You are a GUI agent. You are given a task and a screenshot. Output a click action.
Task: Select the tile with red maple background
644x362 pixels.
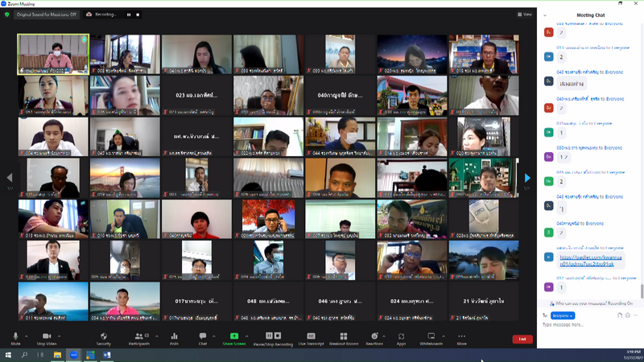(x=268, y=219)
